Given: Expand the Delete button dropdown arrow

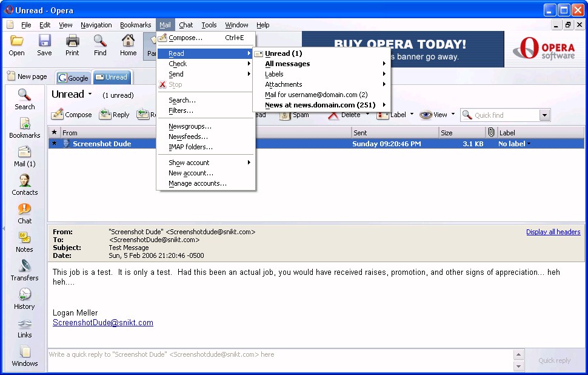Looking at the screenshot, I should click(367, 114).
